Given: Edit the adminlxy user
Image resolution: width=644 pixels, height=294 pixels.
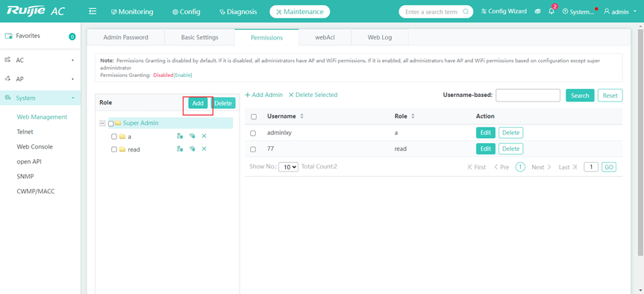Looking at the screenshot, I should coord(486,133).
